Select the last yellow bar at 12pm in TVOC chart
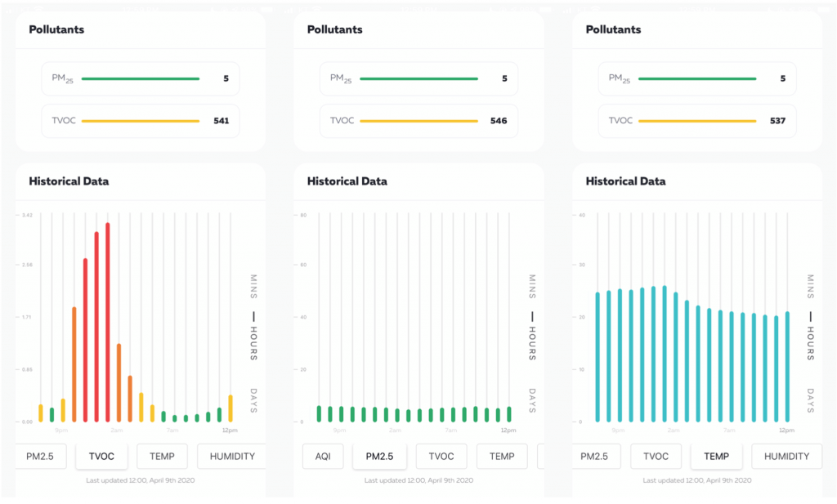 pyautogui.click(x=231, y=408)
